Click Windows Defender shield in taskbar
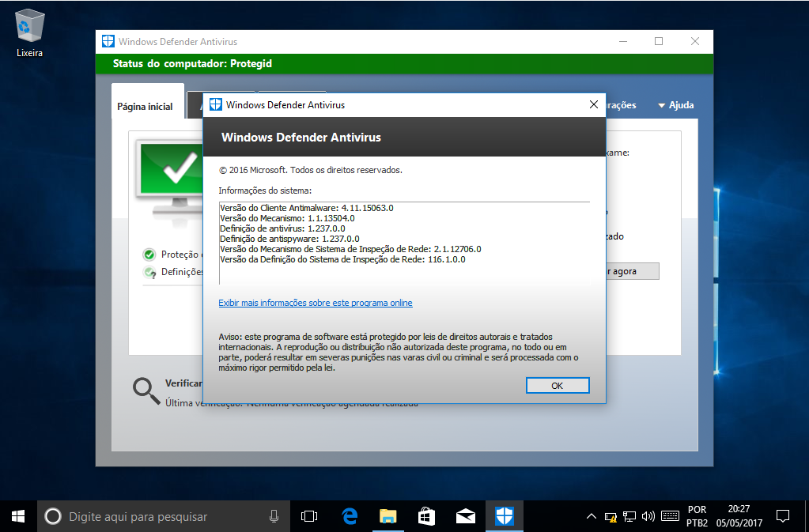This screenshot has width=809, height=532. click(x=504, y=516)
